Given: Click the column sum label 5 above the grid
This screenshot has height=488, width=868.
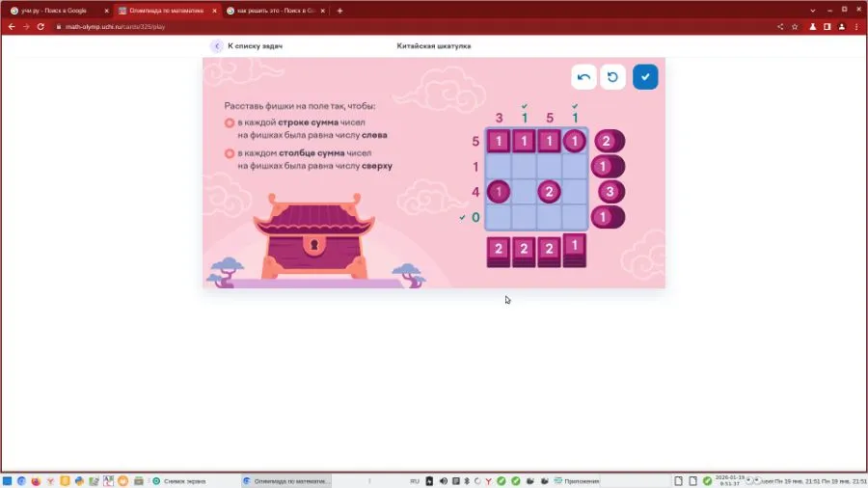Looking at the screenshot, I should click(549, 118).
